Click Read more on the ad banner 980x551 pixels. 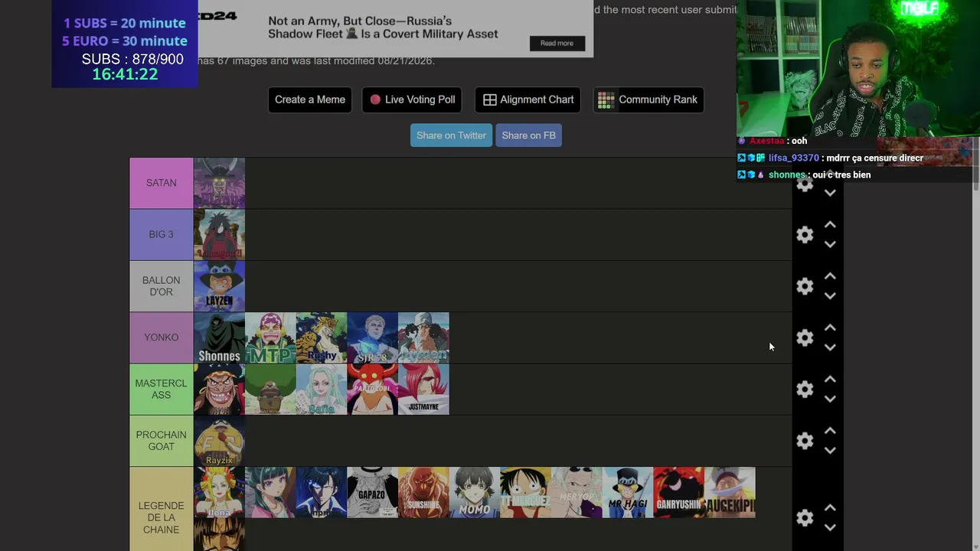pos(557,44)
